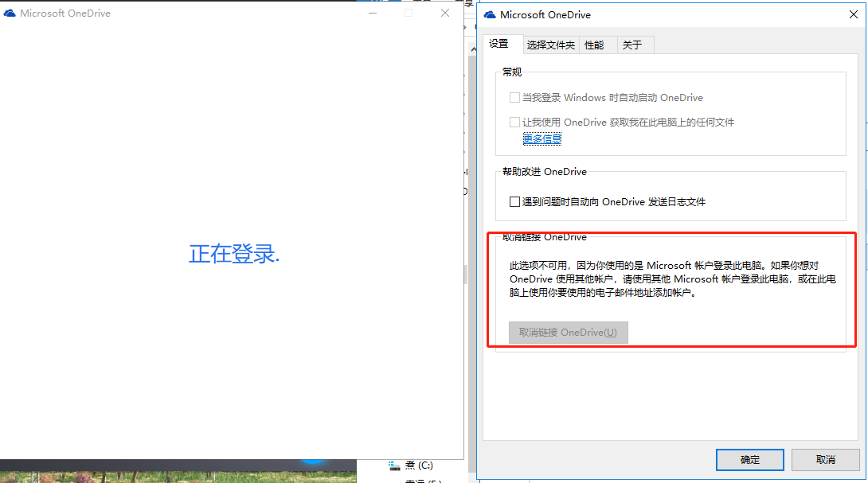Click the Explorer scrollbar up arrow behind the dialog

coord(473,50)
